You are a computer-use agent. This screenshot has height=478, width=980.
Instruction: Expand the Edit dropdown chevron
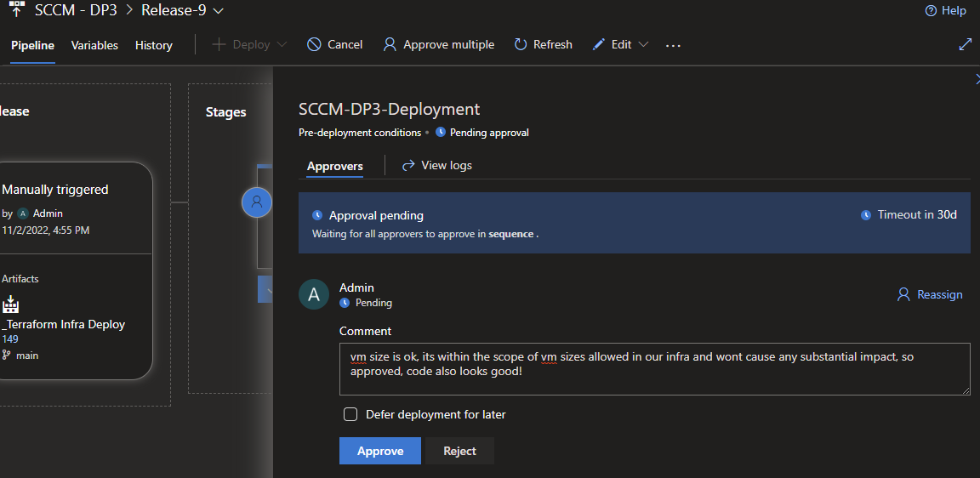pos(643,45)
